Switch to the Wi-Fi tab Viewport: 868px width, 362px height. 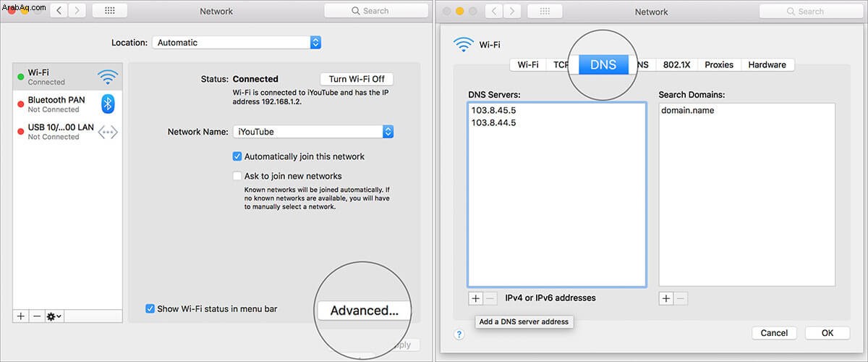point(528,64)
